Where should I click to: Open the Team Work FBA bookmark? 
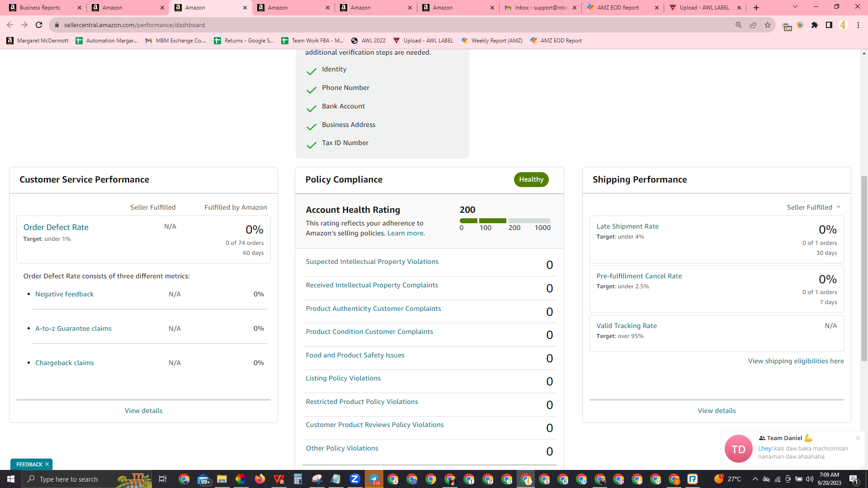coord(312,41)
